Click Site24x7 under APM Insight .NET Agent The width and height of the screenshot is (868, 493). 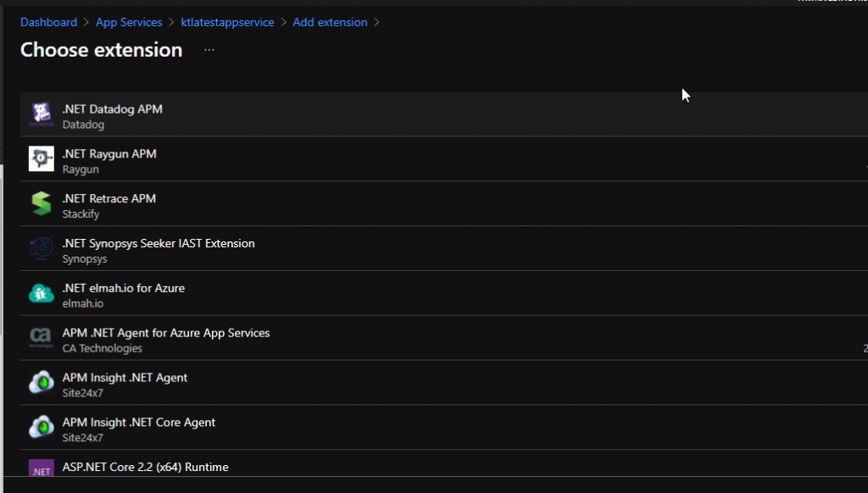[82, 393]
